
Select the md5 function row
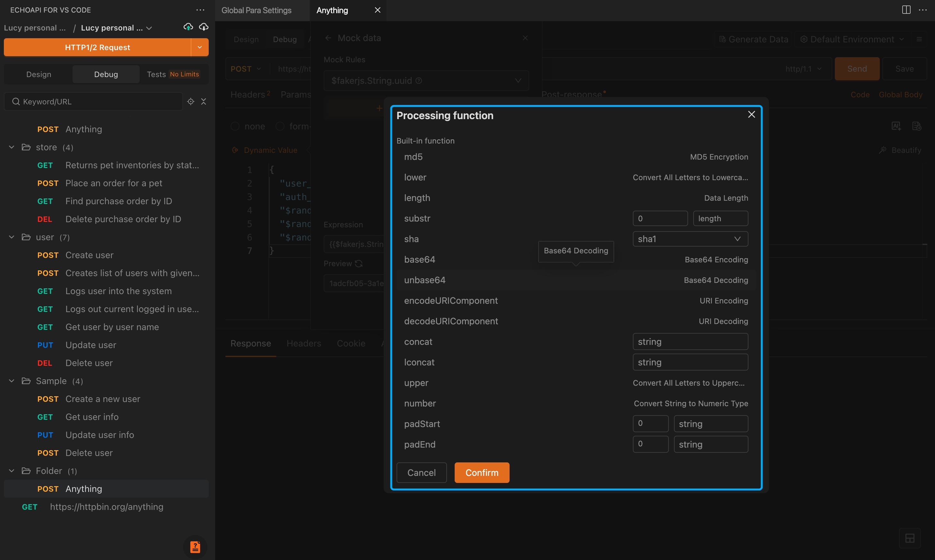(576, 157)
